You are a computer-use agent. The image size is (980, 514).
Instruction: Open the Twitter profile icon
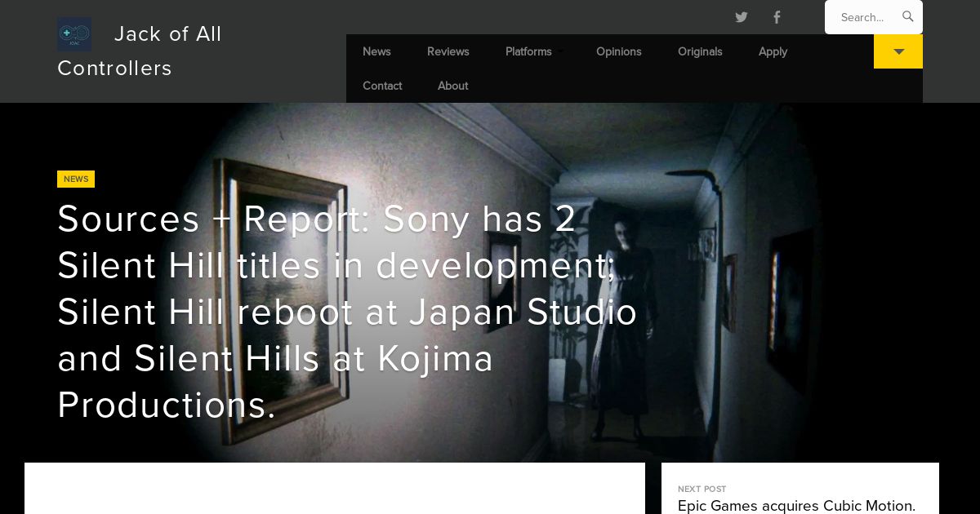tap(741, 17)
